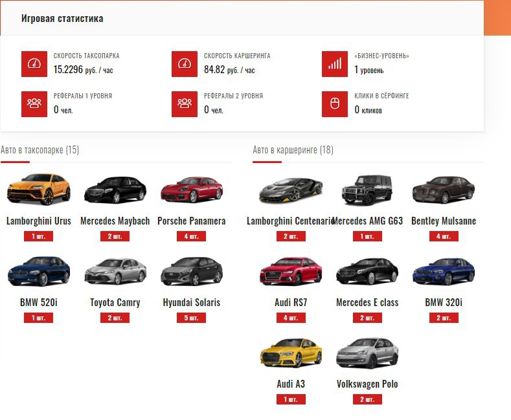Click the '5 шт.' badge under Hyundai Solaris
The width and height of the screenshot is (511, 420).
(191, 318)
